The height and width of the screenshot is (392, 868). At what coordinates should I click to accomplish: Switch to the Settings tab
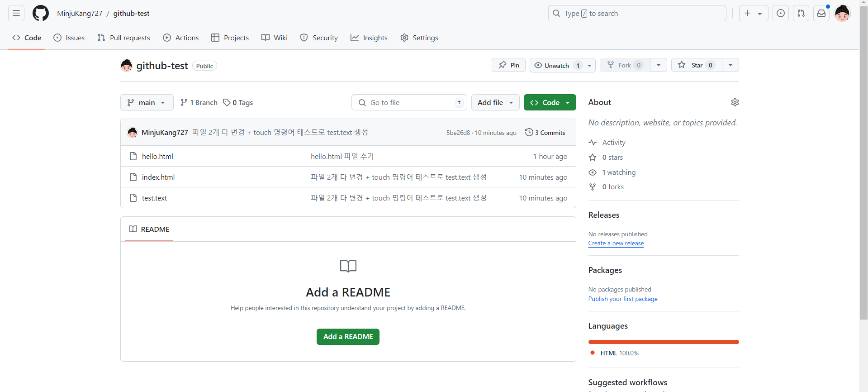[x=419, y=38]
